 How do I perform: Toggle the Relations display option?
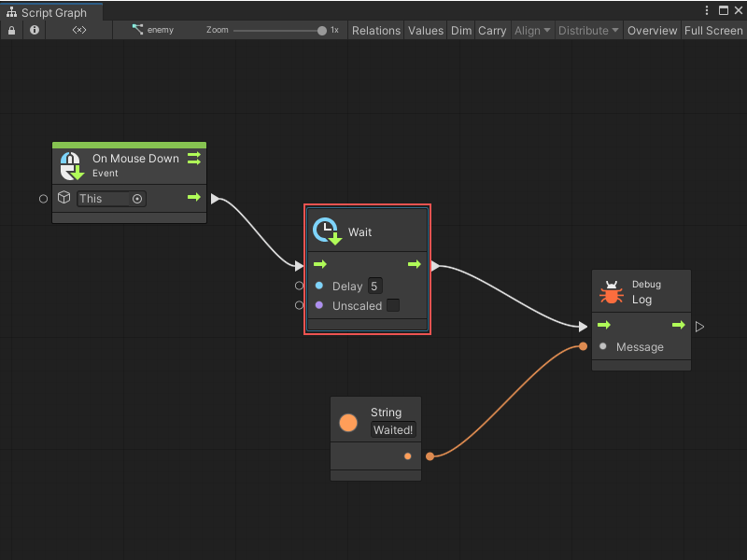[375, 30]
